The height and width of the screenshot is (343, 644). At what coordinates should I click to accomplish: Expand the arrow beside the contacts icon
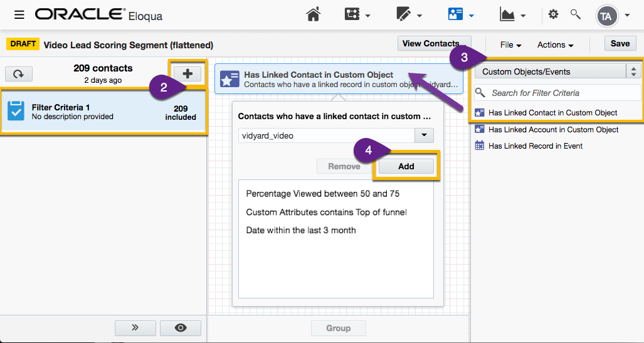471,16
